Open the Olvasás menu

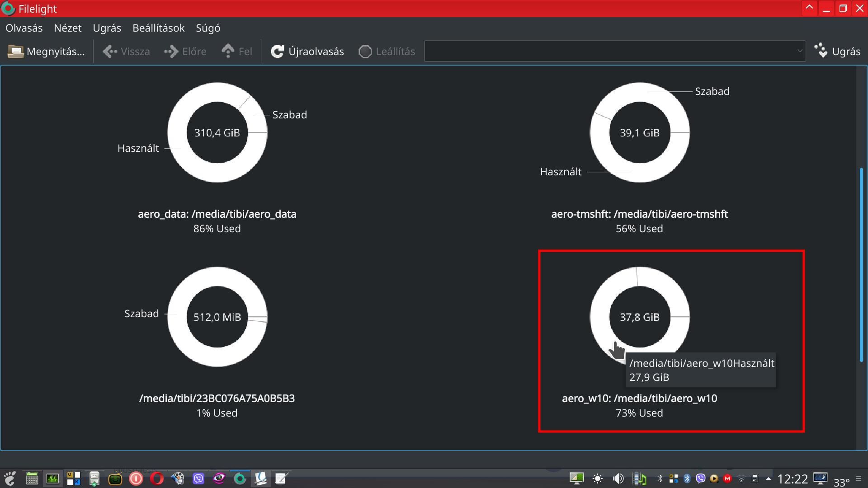pos(24,28)
